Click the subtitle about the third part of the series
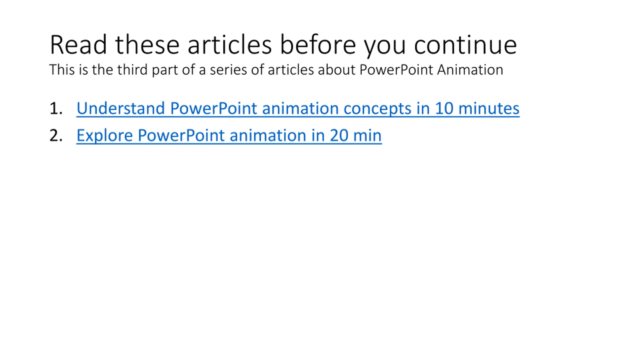 pyautogui.click(x=276, y=70)
